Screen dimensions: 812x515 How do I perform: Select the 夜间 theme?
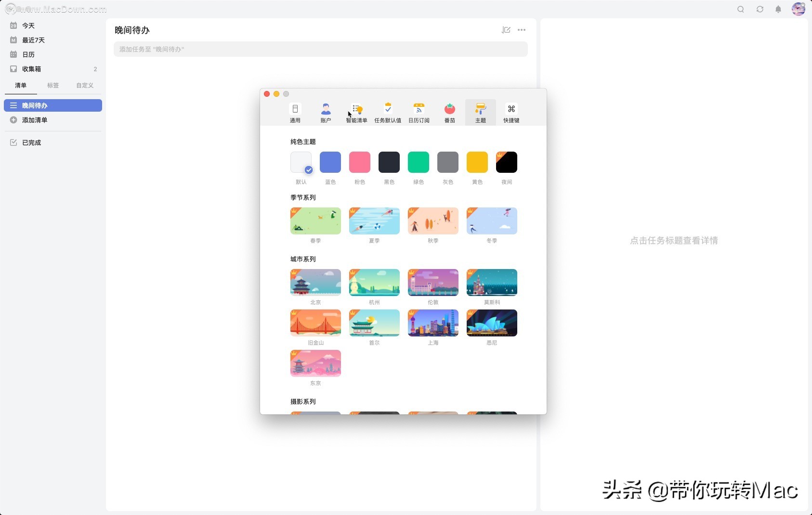click(507, 162)
